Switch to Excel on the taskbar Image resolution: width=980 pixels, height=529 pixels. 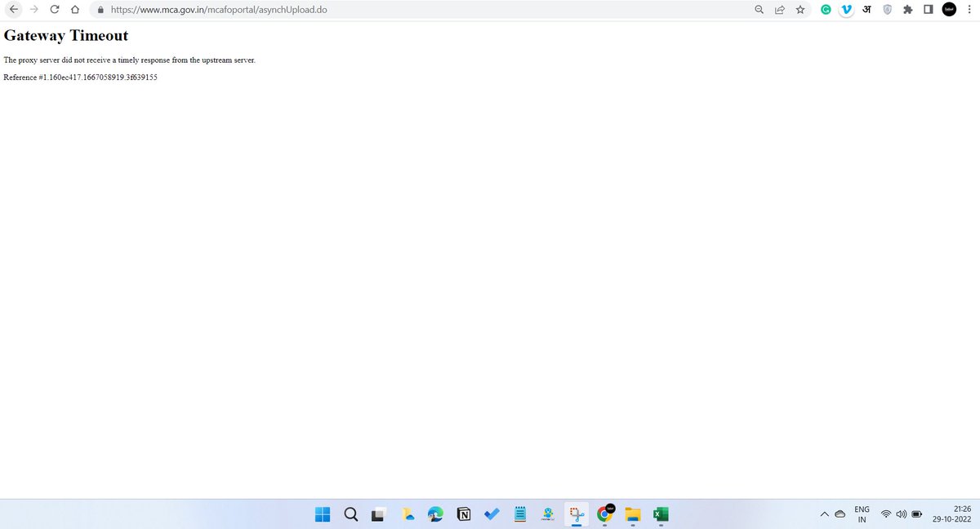pos(661,514)
